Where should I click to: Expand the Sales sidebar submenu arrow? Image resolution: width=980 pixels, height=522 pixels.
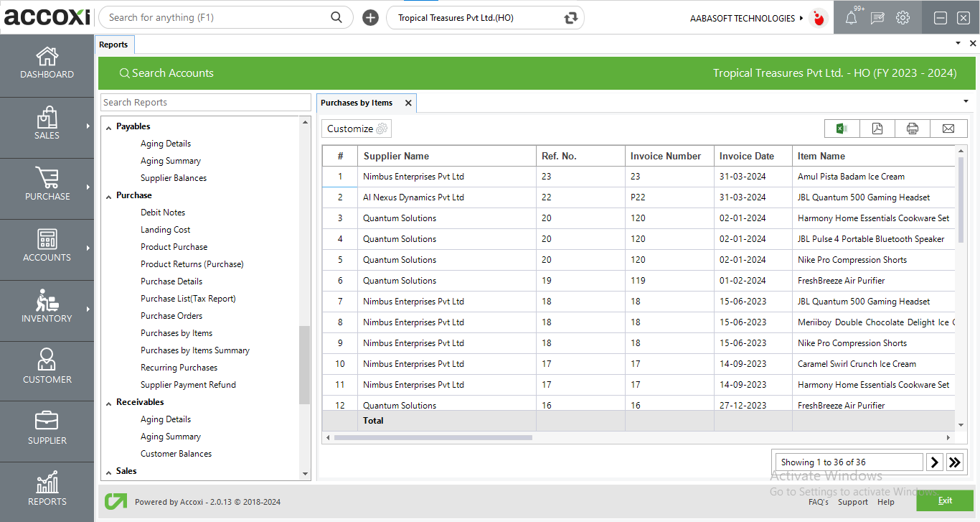click(x=88, y=126)
